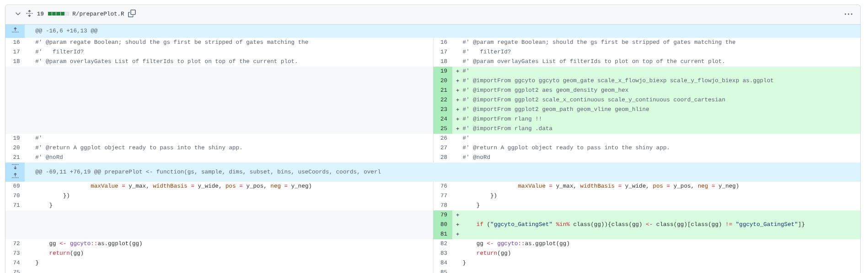Click the plus marker on line 80
This screenshot has height=273, width=868.
(x=457, y=225)
